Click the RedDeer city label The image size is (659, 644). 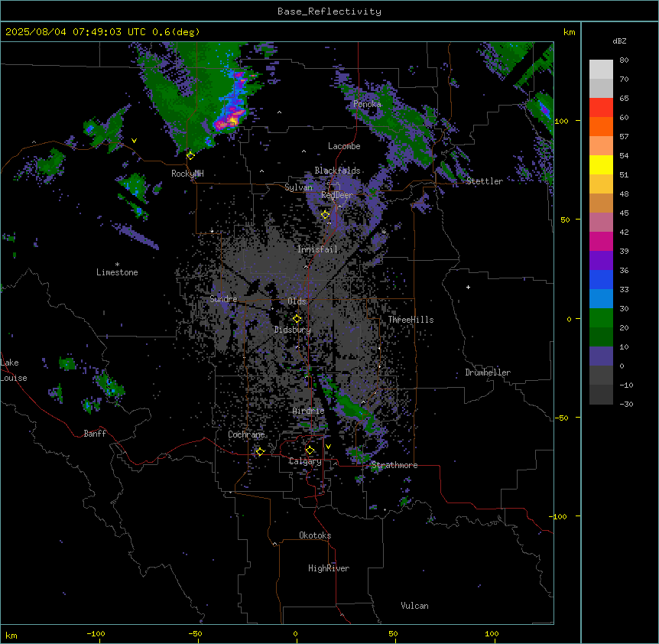click(337, 195)
